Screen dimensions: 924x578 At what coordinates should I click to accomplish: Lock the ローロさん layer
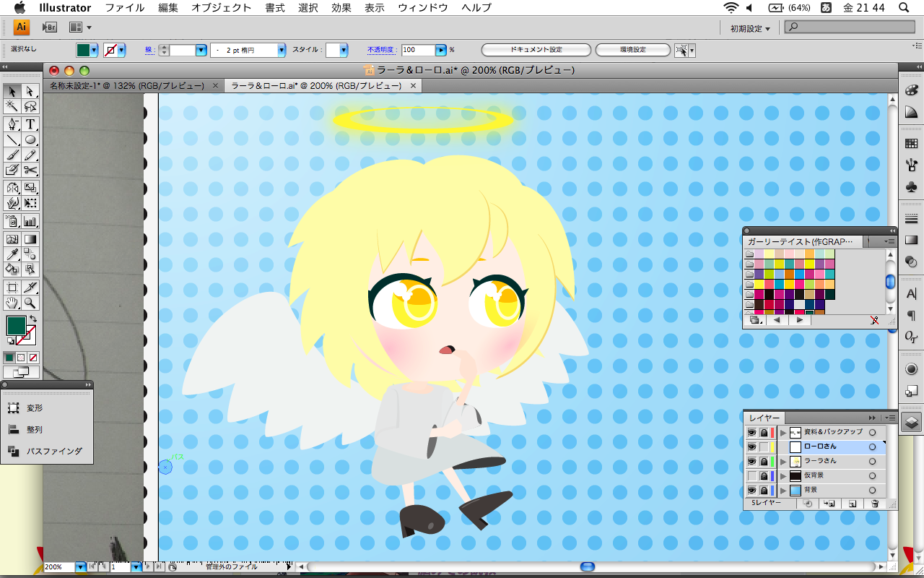coord(764,447)
